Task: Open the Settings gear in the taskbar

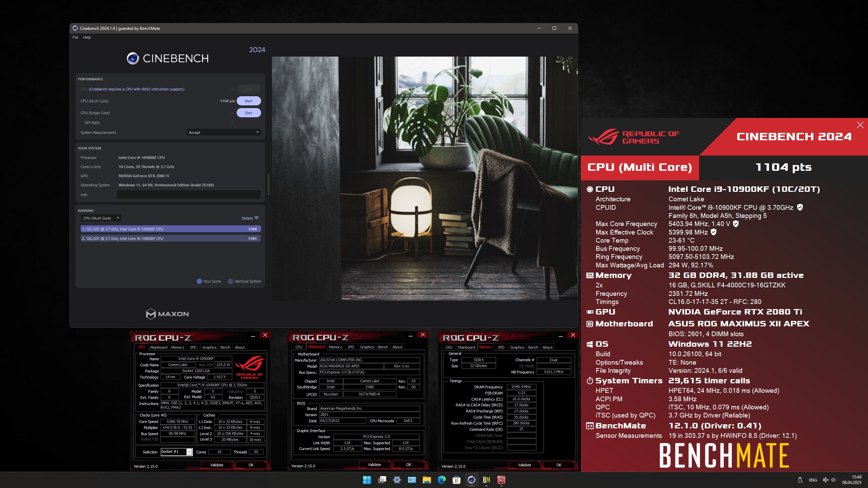Action: pos(397,480)
